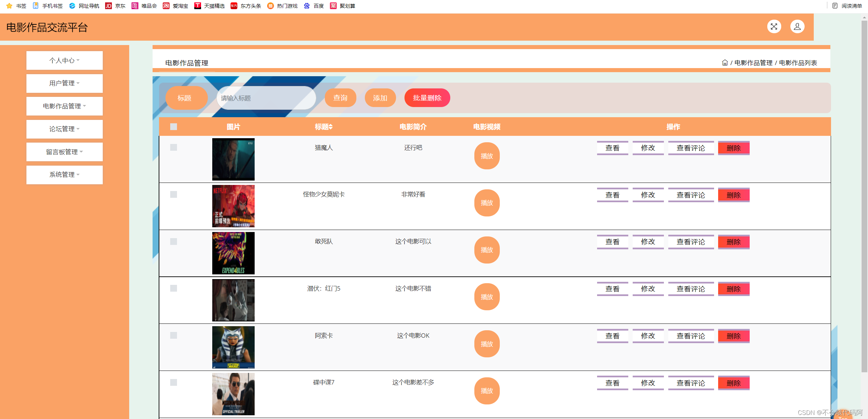Image resolution: width=868 pixels, height=419 pixels.
Task: Click the 标题 column sort arrows
Action: coord(331,127)
